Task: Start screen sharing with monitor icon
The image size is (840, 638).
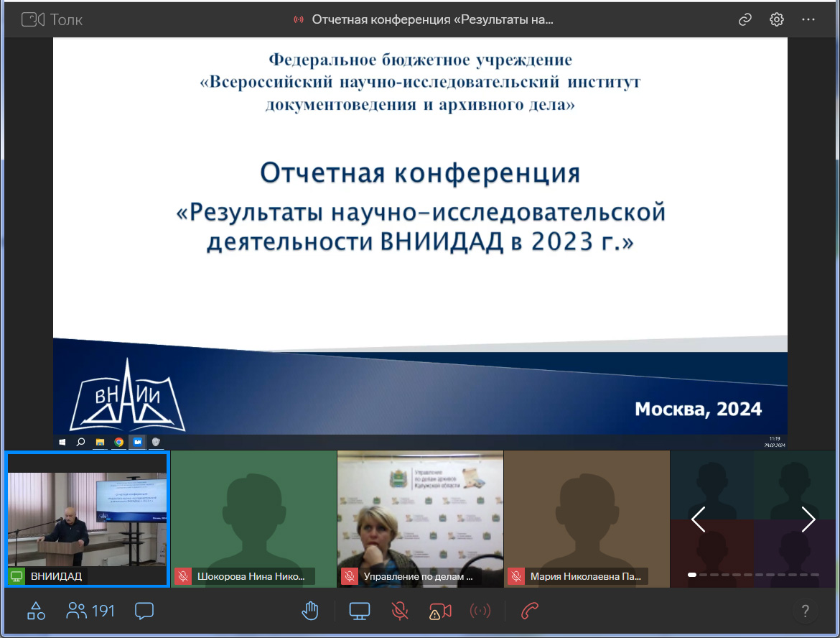Action: pos(359,611)
